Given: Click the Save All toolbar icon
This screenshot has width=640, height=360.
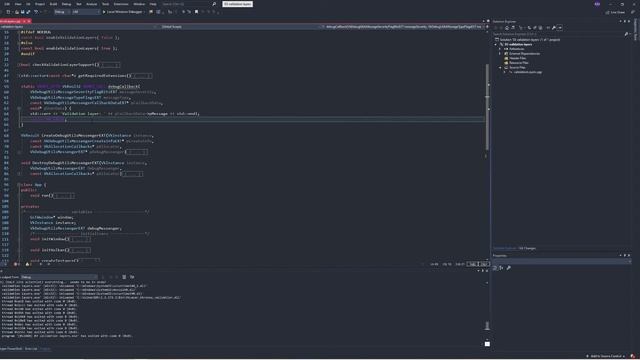Looking at the screenshot, I should tap(28, 12).
